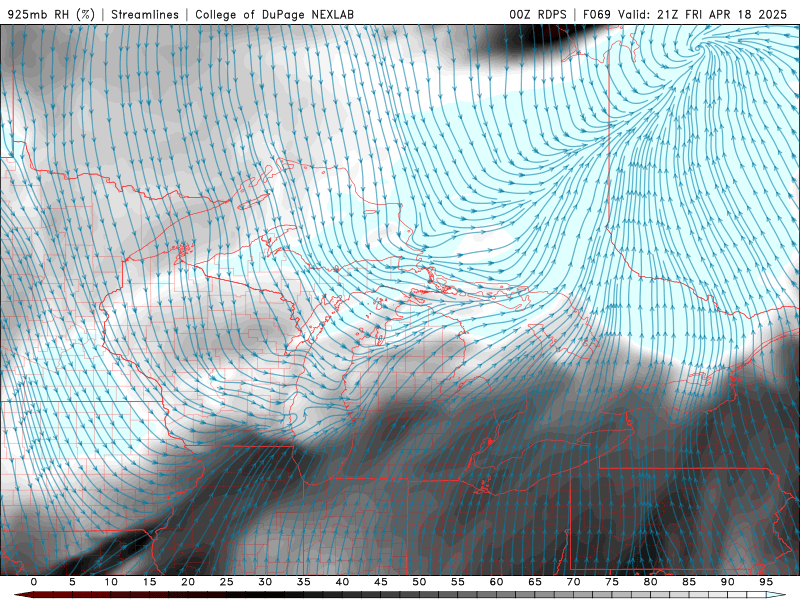The width and height of the screenshot is (800, 600).
Task: Click the "5" colorbar scale label
Action: point(72,582)
